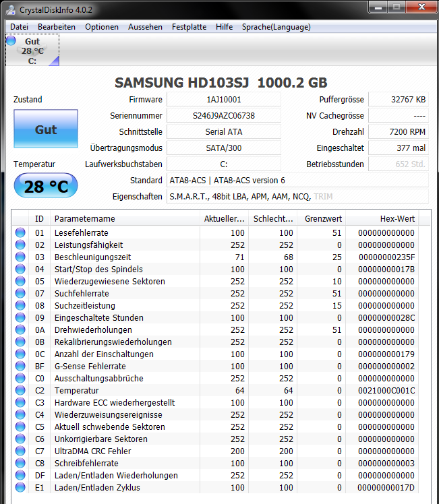Viewport: 439px width, 504px height.
Task: Click the status orb for G-Sense Fehlerrate
Action: [x=20, y=366]
